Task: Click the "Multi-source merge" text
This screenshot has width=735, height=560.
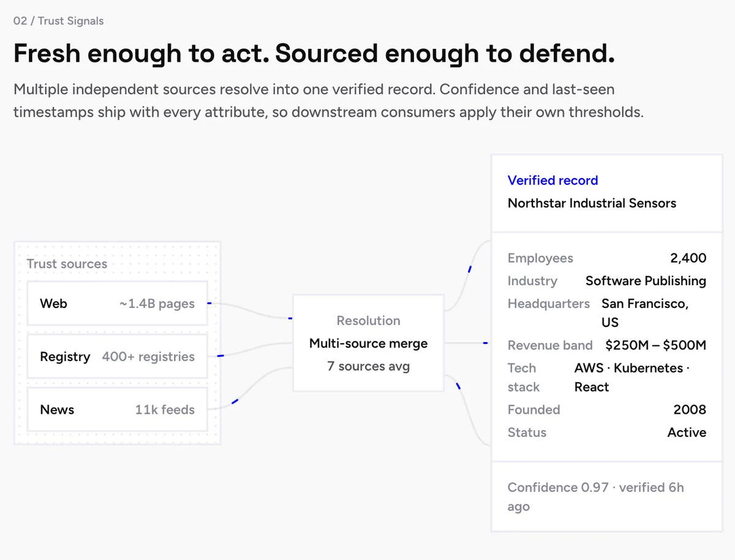Action: pos(368,343)
